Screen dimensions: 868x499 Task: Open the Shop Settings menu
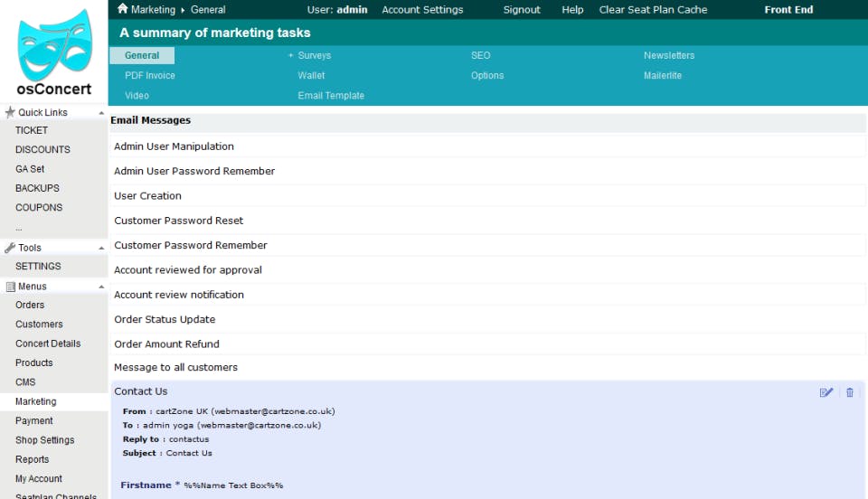[x=45, y=440]
